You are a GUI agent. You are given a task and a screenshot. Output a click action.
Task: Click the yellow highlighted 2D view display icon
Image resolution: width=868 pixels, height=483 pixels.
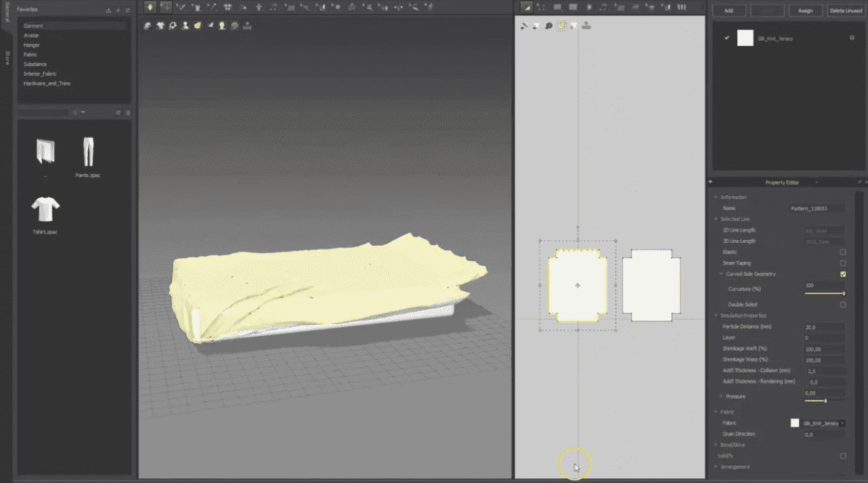(x=561, y=26)
